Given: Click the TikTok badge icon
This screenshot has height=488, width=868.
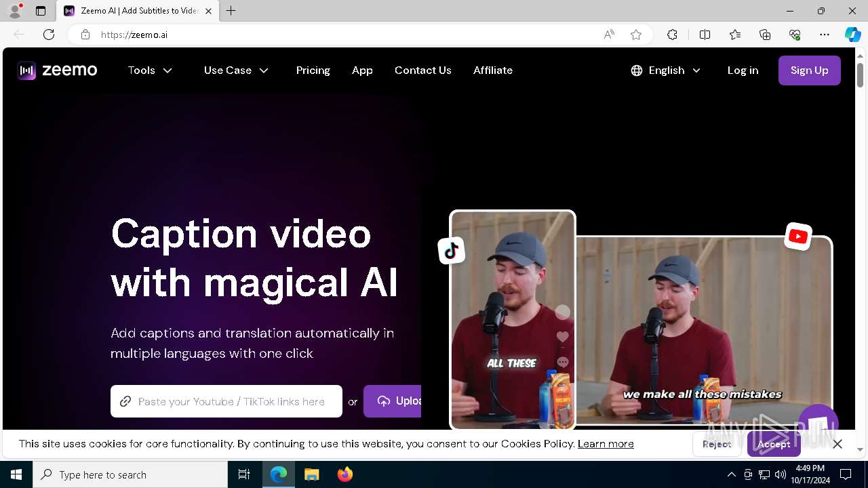Looking at the screenshot, I should [452, 251].
